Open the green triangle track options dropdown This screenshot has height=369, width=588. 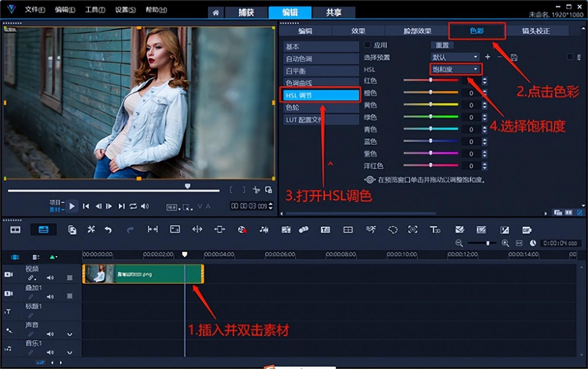coord(53,257)
